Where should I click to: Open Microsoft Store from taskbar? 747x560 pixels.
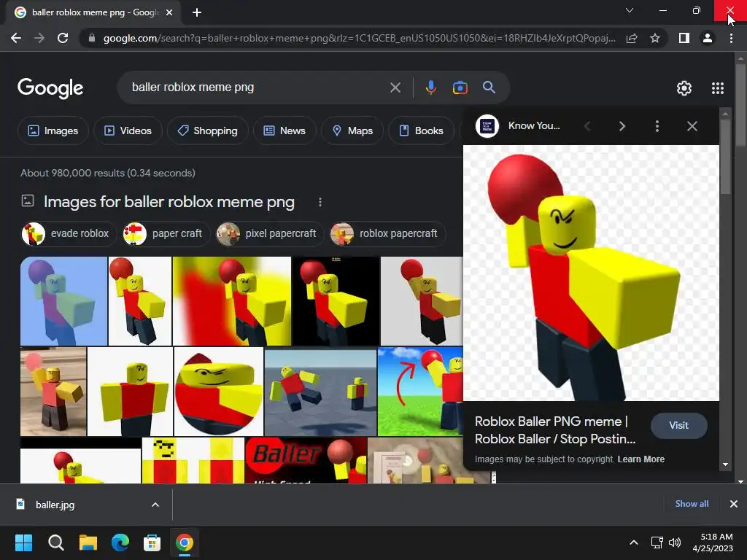tap(152, 542)
